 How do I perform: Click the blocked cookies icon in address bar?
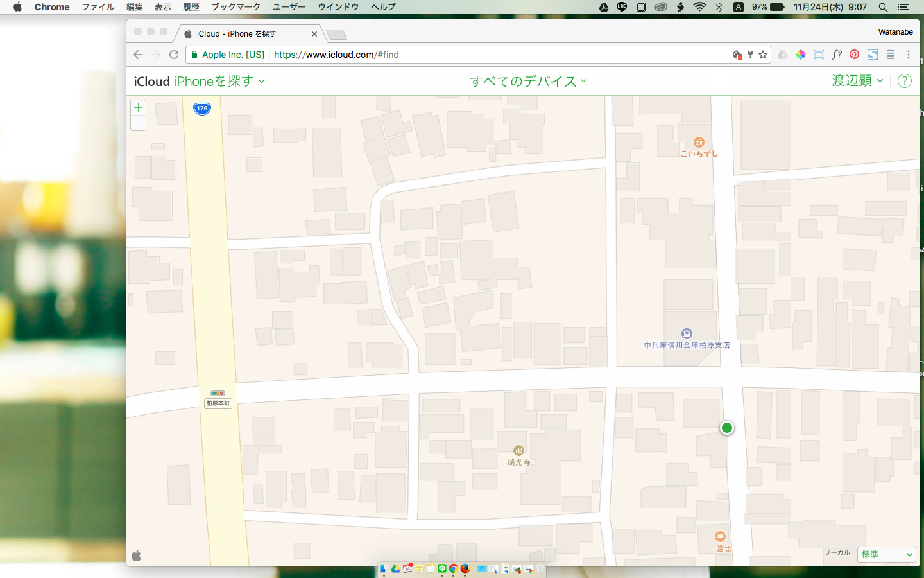[x=737, y=55]
